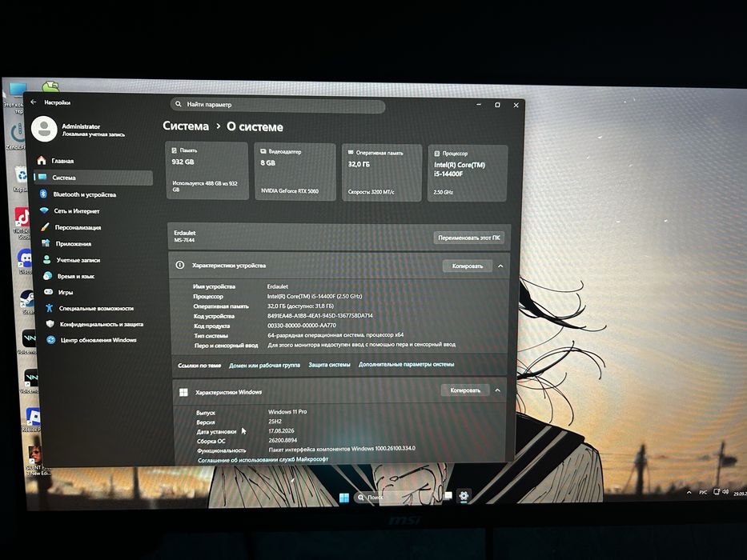
Task: Open volume control in system tray
Action: pos(725,491)
